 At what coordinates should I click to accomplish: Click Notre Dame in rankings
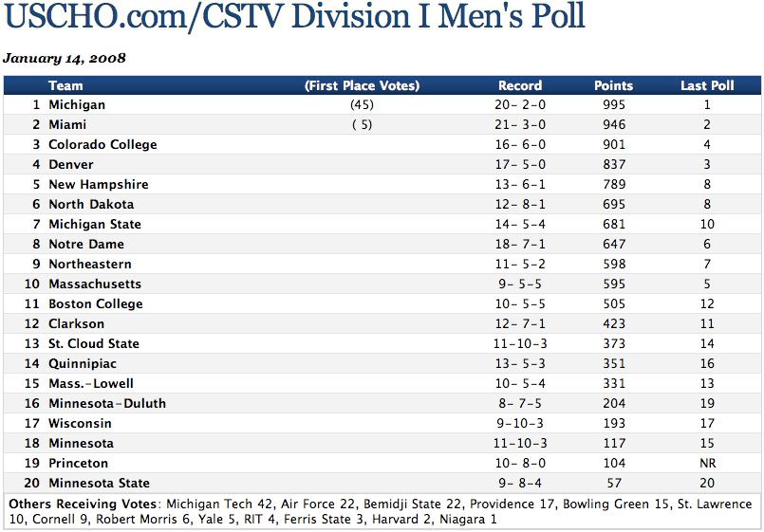(x=86, y=245)
